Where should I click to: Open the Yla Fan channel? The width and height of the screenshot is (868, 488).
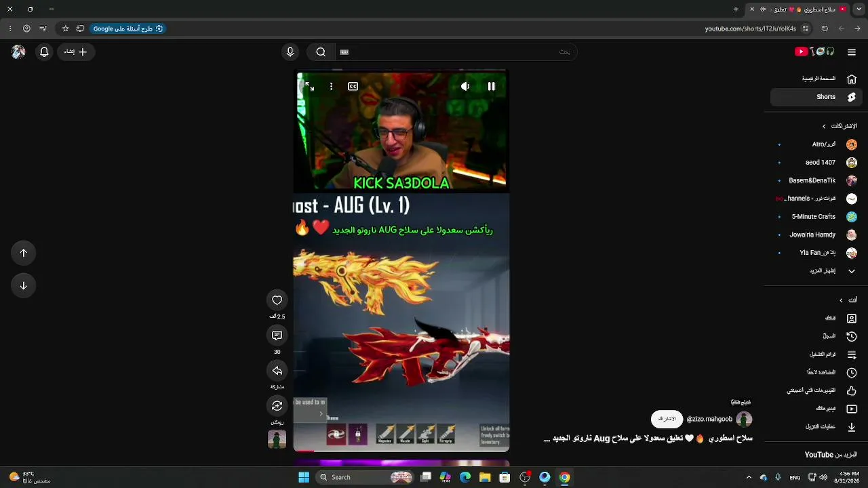(815, 253)
